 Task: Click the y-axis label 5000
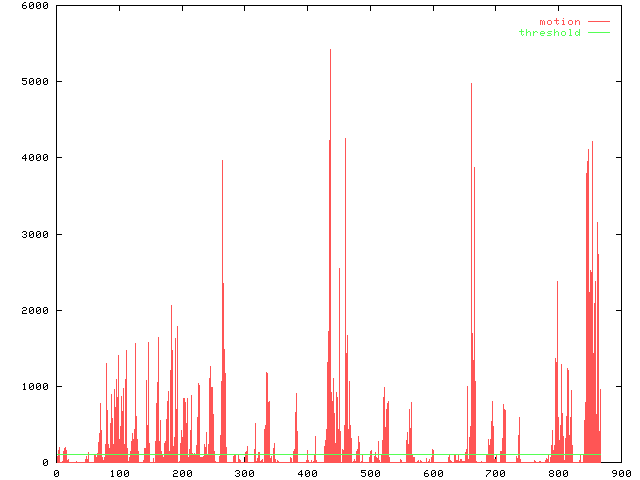pyautogui.click(x=36, y=81)
